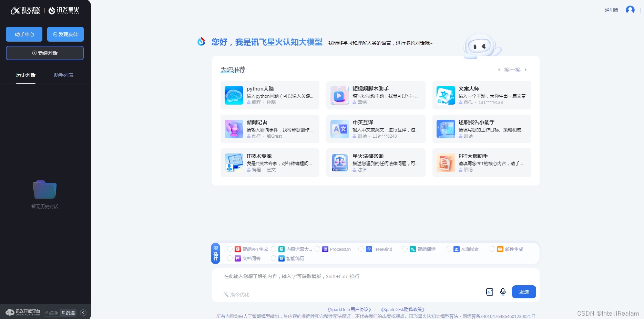Click the 讯飞开放平台 logo
The width and height of the screenshot is (644, 319).
[23, 312]
